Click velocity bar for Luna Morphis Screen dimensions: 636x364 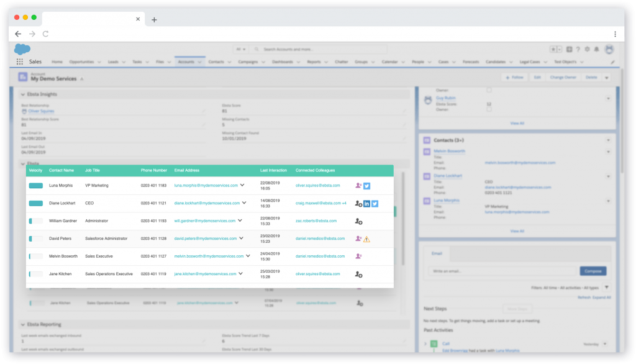click(35, 186)
